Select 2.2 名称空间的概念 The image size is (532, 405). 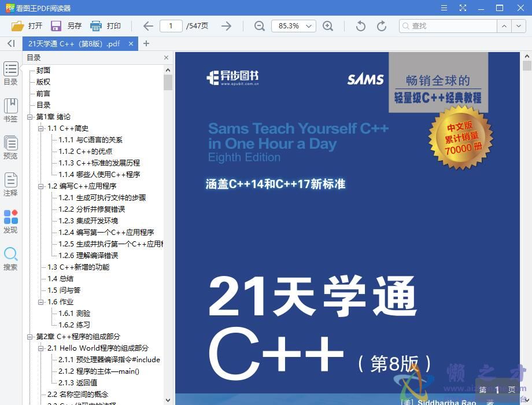point(77,394)
